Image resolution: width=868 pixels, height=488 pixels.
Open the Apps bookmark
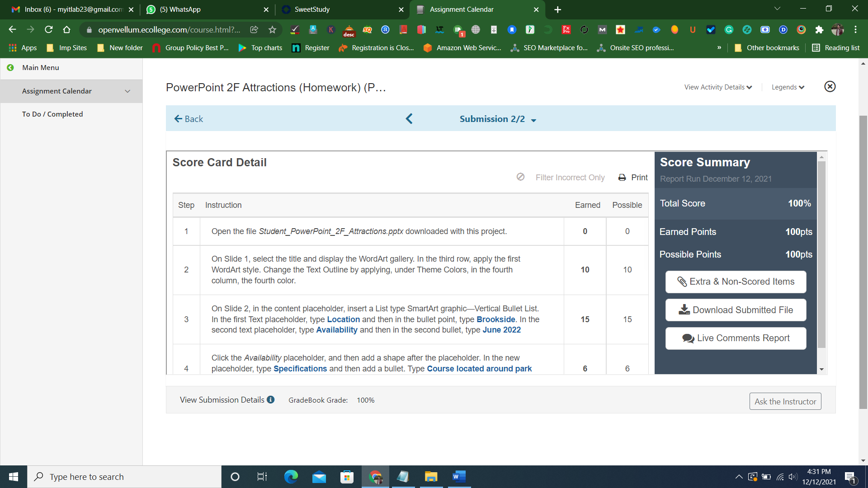pos(23,47)
